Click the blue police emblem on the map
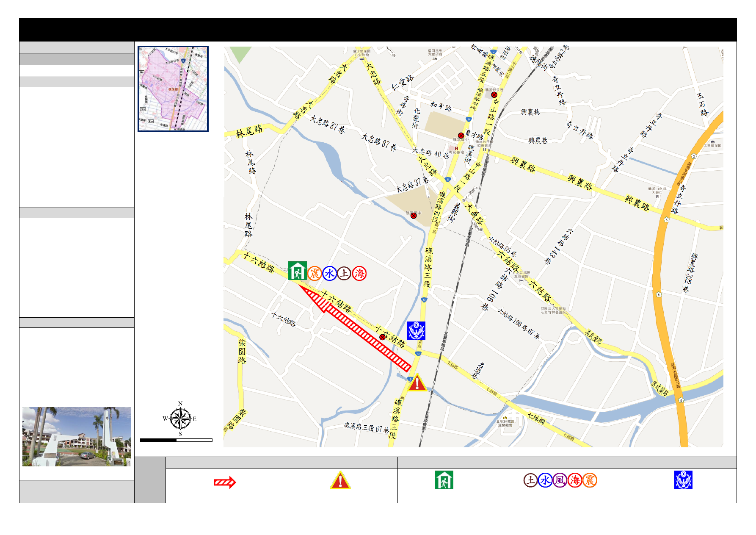Image resolution: width=756 pixels, height=535 pixels. 416,330
